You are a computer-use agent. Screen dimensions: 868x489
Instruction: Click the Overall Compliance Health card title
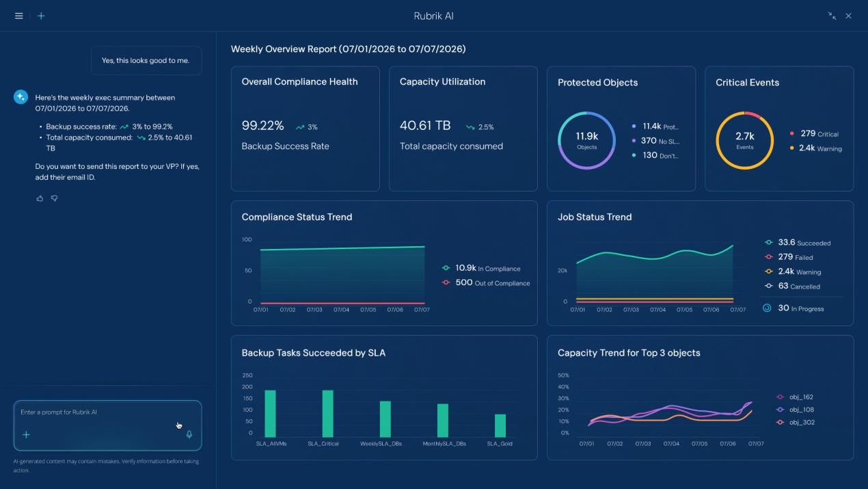(299, 81)
